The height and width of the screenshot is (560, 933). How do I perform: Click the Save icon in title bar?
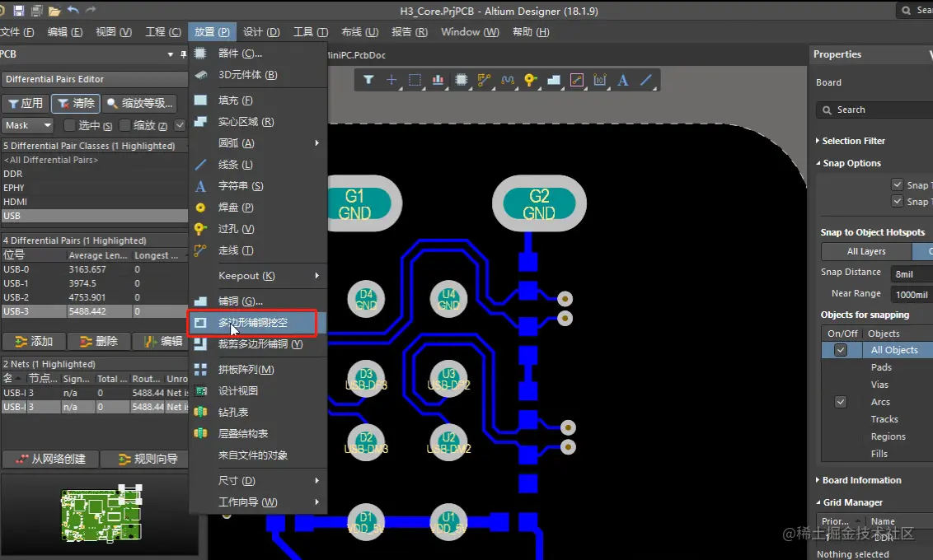tap(18, 11)
